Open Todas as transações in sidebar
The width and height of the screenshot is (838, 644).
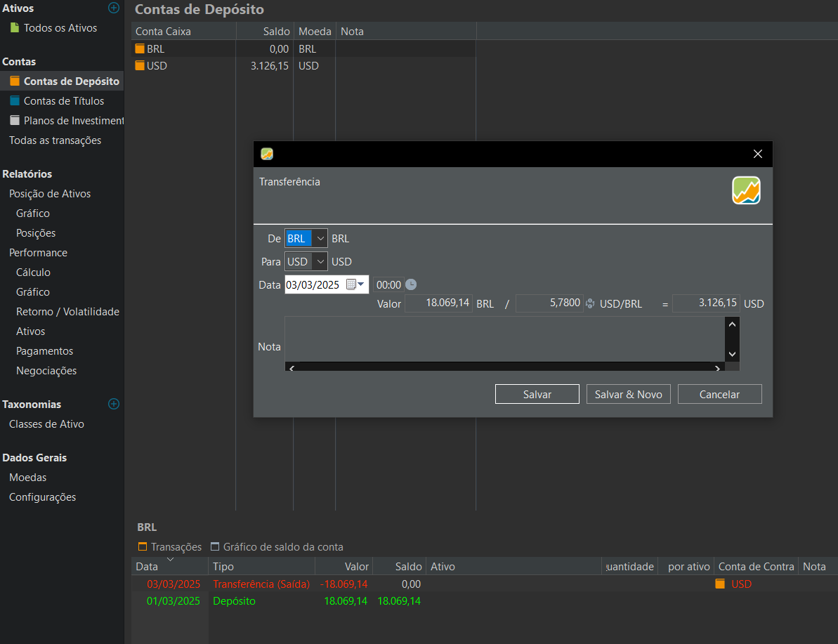55,140
